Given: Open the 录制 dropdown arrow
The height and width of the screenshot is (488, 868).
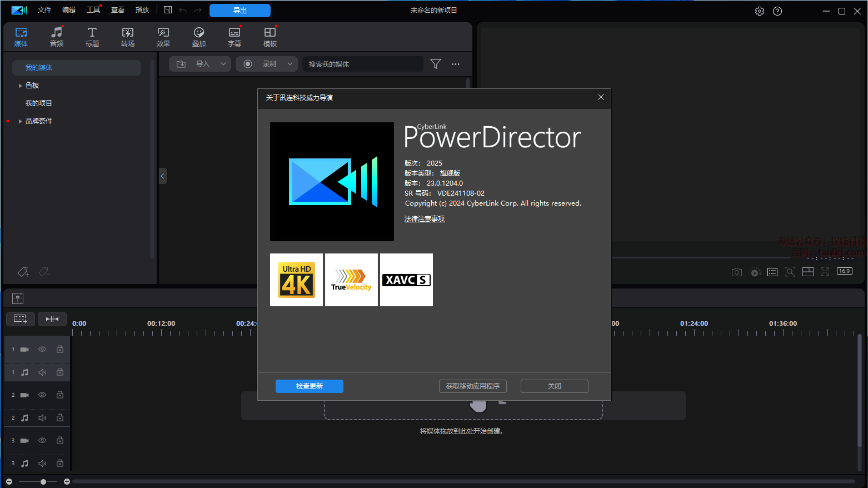Looking at the screenshot, I should point(290,64).
